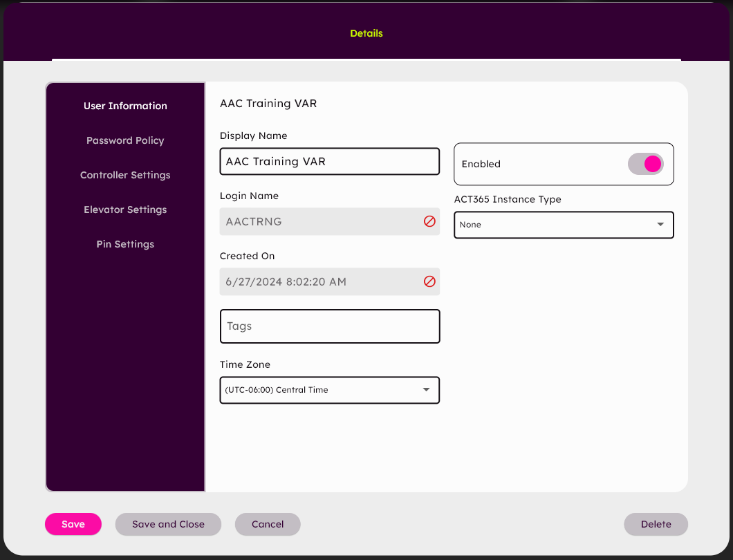Image resolution: width=733 pixels, height=560 pixels.
Task: Click the Save button
Action: (x=73, y=524)
